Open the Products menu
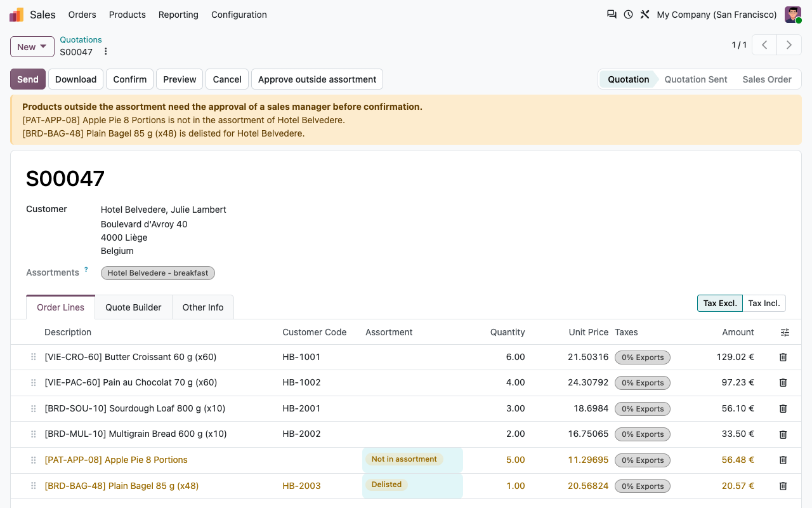812x508 pixels. (x=128, y=15)
